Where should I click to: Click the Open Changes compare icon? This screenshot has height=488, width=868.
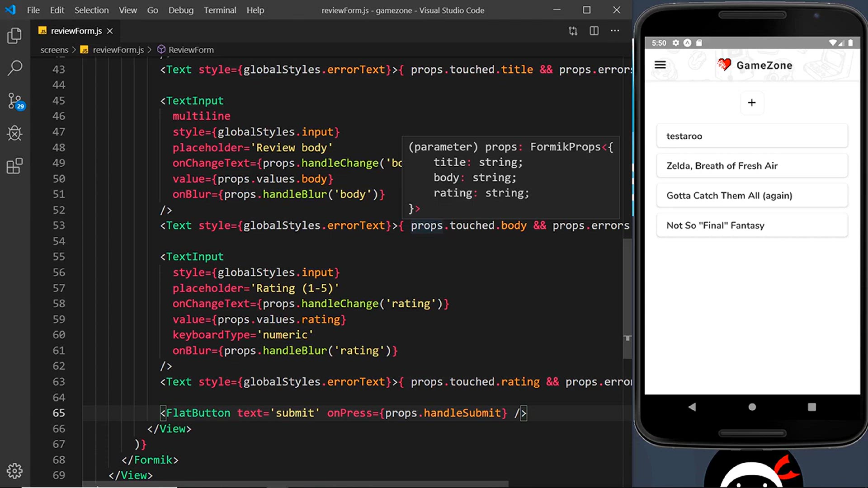573,31
